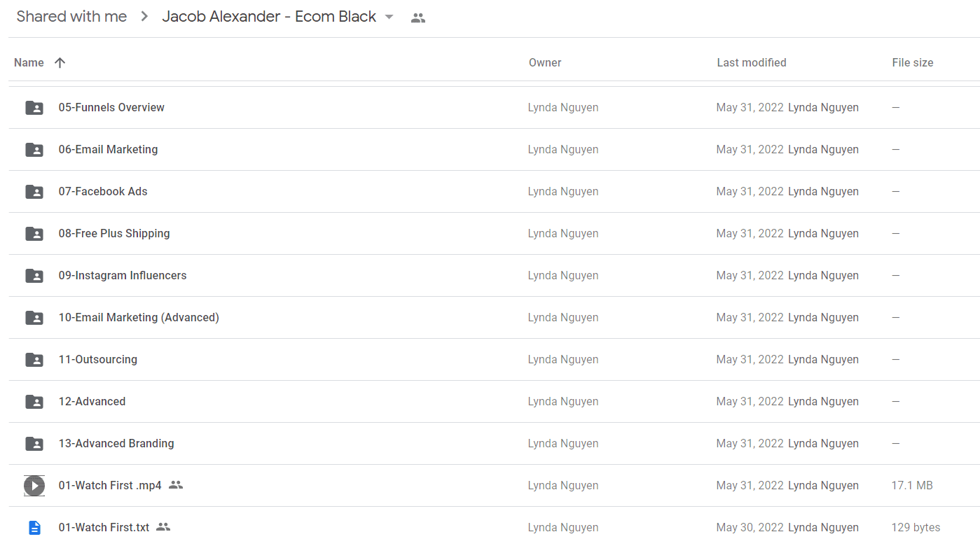This screenshot has width=980, height=539.
Task: Open the 05-Funnels Overview folder icon
Action: click(x=34, y=108)
